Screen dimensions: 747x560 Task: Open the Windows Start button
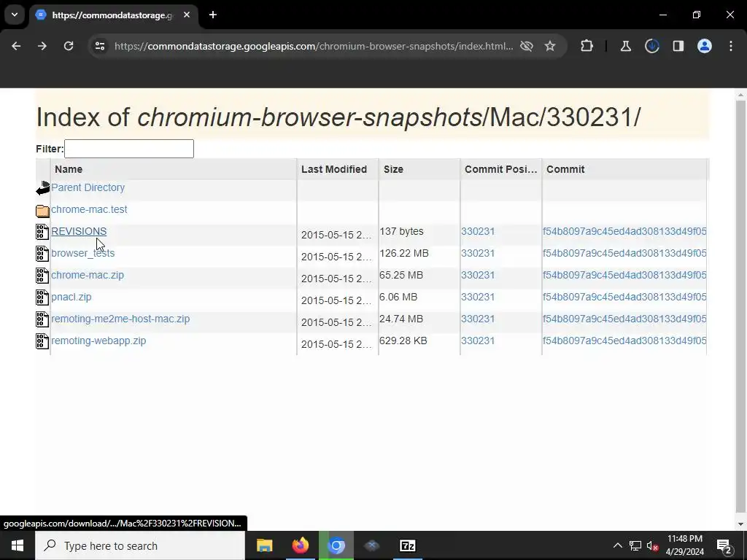pyautogui.click(x=18, y=545)
